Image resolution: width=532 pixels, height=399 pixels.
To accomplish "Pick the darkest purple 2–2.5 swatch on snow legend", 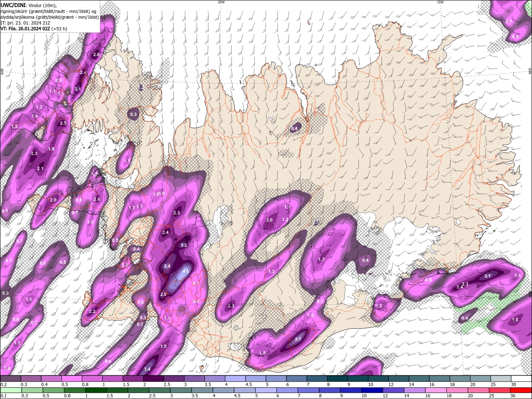I will 153,379.
